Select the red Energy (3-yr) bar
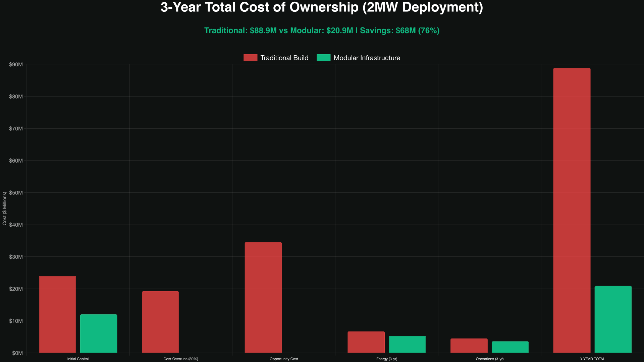 tap(366, 342)
